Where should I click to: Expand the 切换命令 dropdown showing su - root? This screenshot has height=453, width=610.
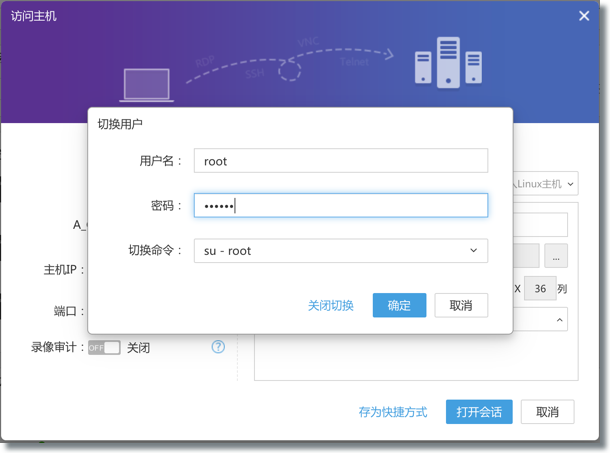[340, 250]
